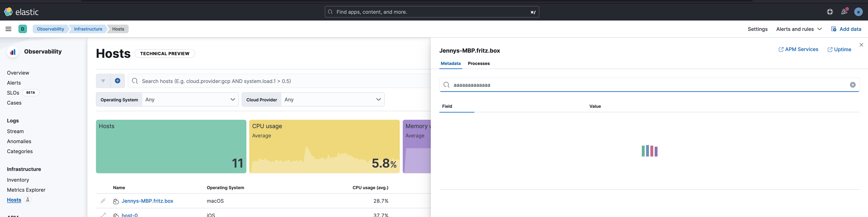Switch to the Processes tab
The height and width of the screenshot is (217, 868).
coord(479,63)
